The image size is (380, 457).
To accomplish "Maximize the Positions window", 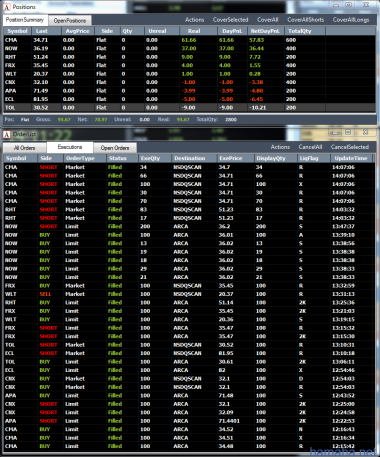I will click(349, 5).
